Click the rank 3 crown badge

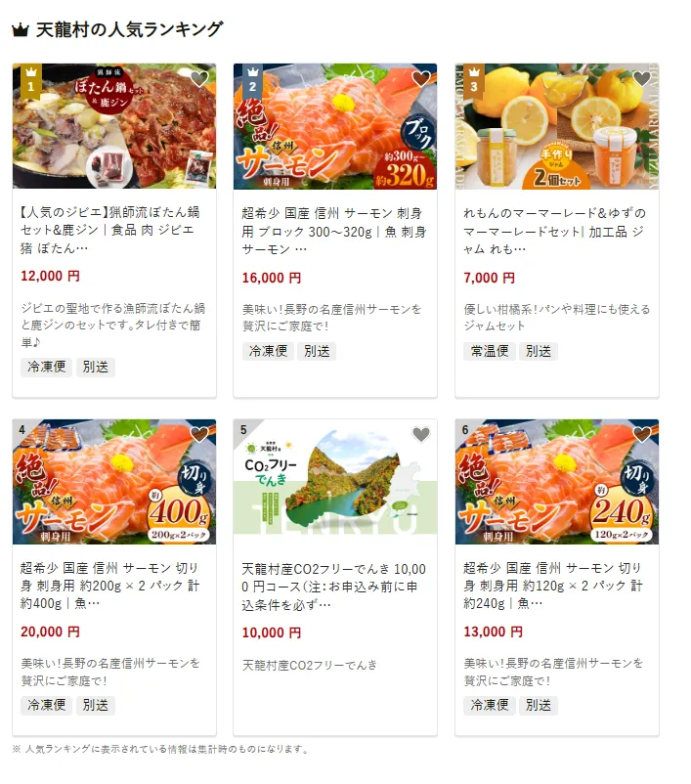(x=473, y=81)
